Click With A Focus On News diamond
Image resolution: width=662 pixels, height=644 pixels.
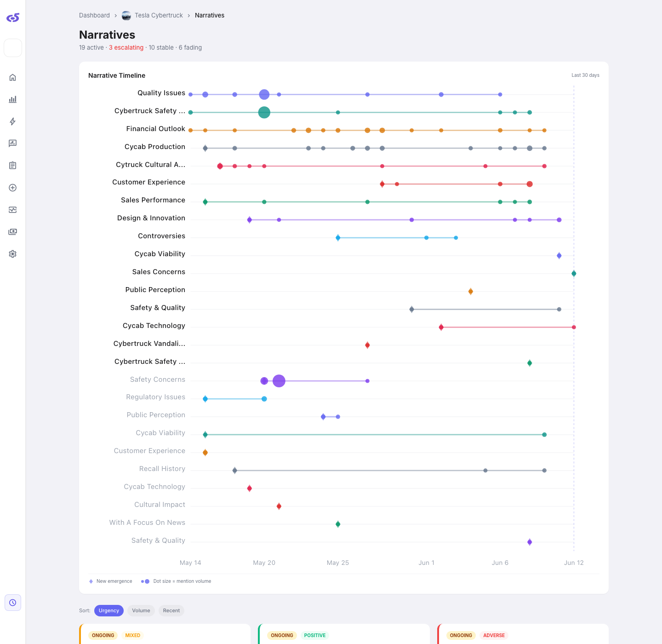point(338,524)
